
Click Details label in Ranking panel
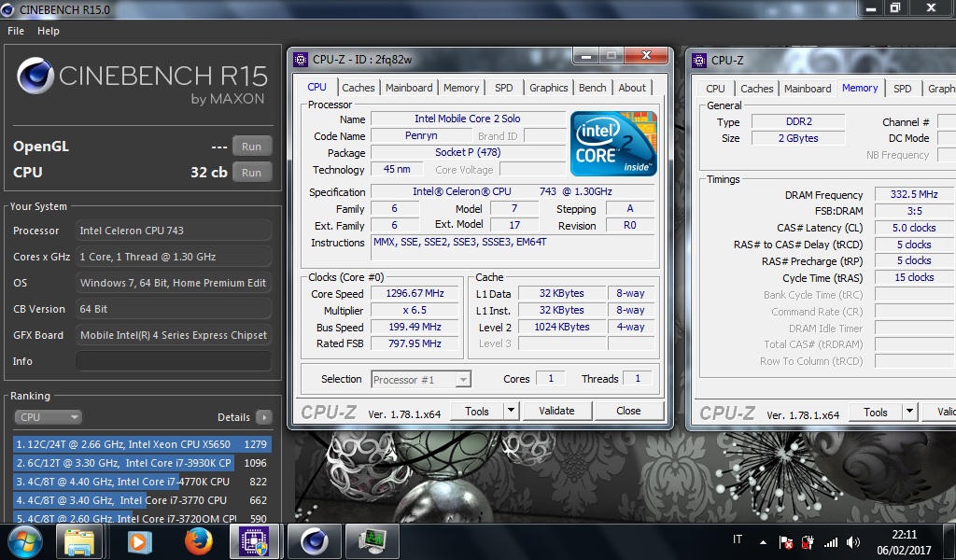click(233, 417)
